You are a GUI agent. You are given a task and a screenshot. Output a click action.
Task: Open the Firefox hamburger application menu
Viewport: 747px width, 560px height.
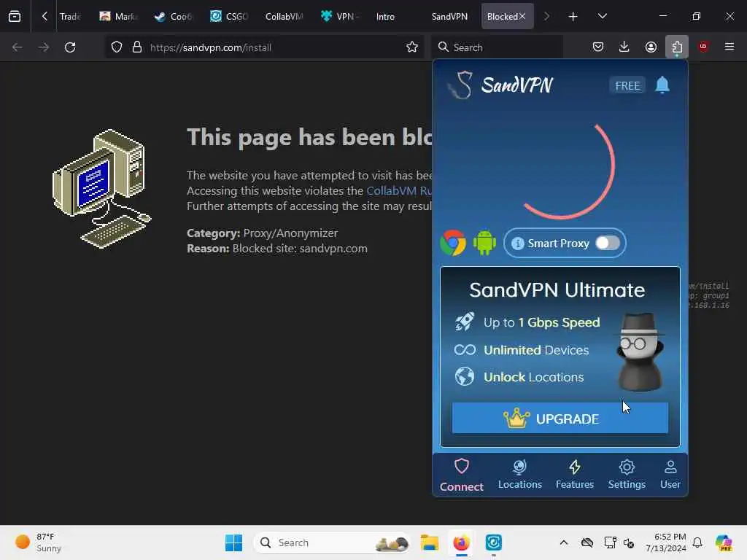729,47
